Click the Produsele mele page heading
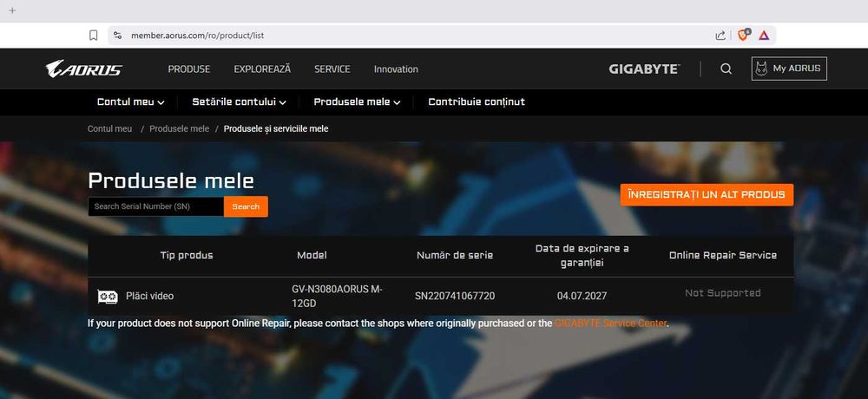The image size is (868, 399). (171, 181)
